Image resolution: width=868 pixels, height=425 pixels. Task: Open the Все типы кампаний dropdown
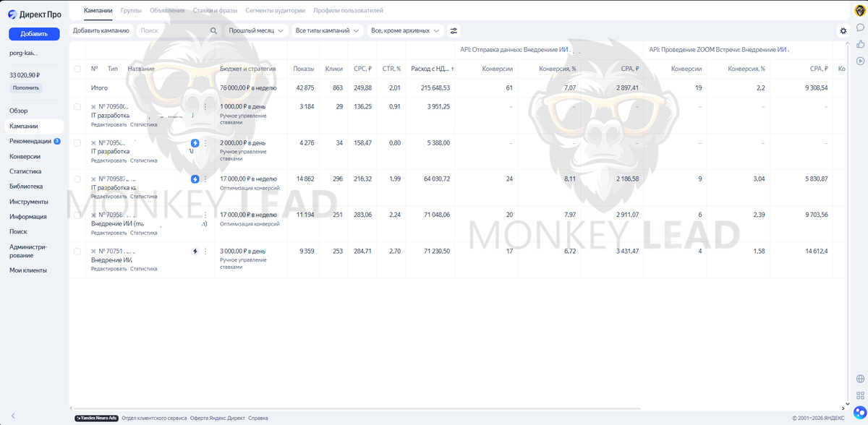[x=328, y=31]
